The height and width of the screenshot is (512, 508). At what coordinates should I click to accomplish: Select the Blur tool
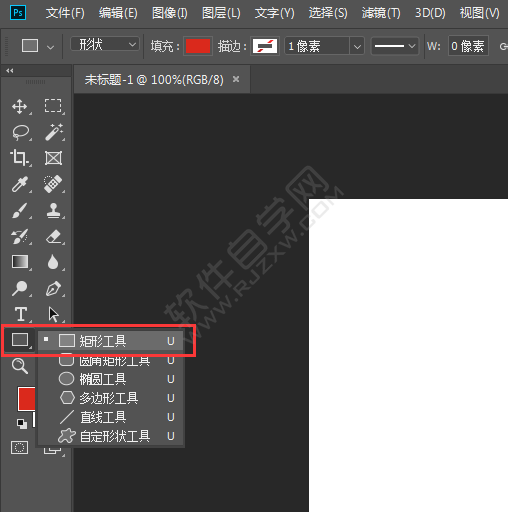click(53, 262)
